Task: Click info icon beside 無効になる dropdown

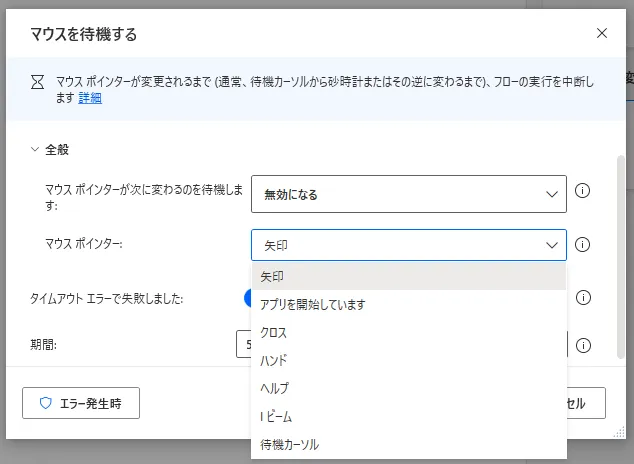Action: click(582, 190)
